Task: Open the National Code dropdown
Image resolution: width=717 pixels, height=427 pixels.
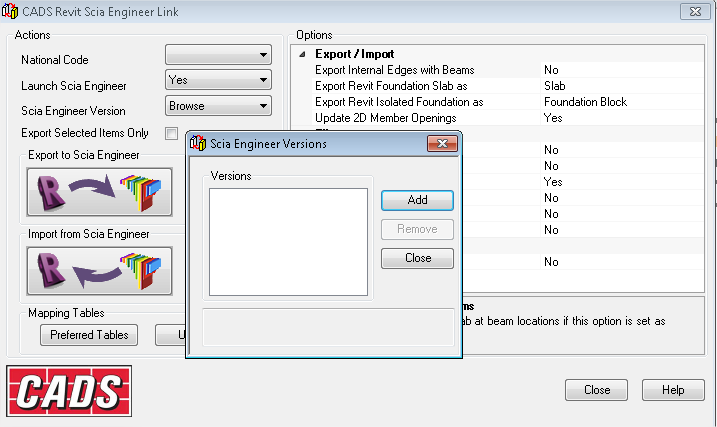Action: [x=218, y=55]
